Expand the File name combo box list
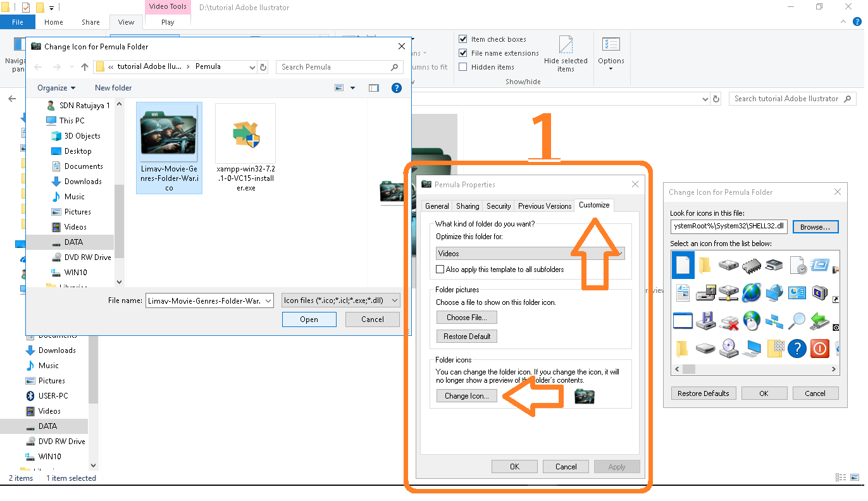The height and width of the screenshot is (501, 868). pos(268,301)
